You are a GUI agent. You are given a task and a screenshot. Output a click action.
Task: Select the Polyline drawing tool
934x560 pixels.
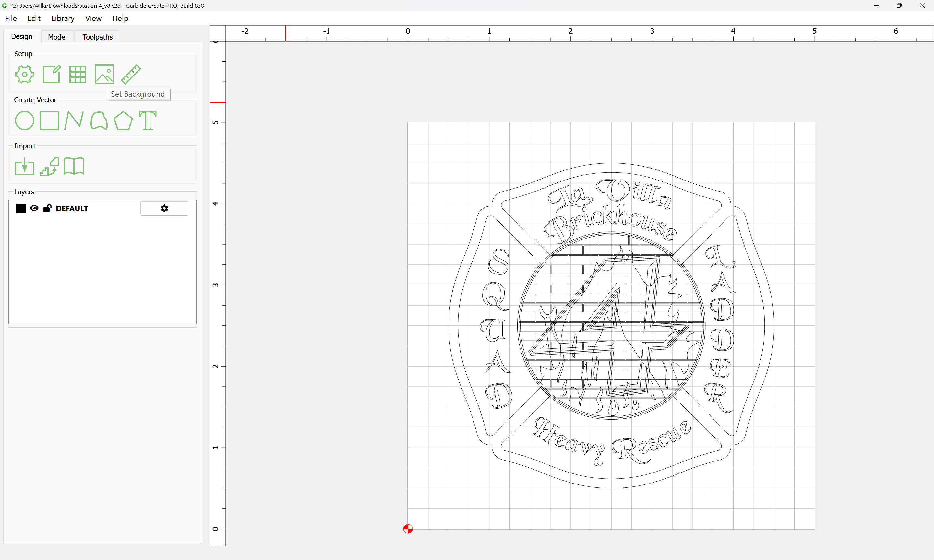point(74,120)
